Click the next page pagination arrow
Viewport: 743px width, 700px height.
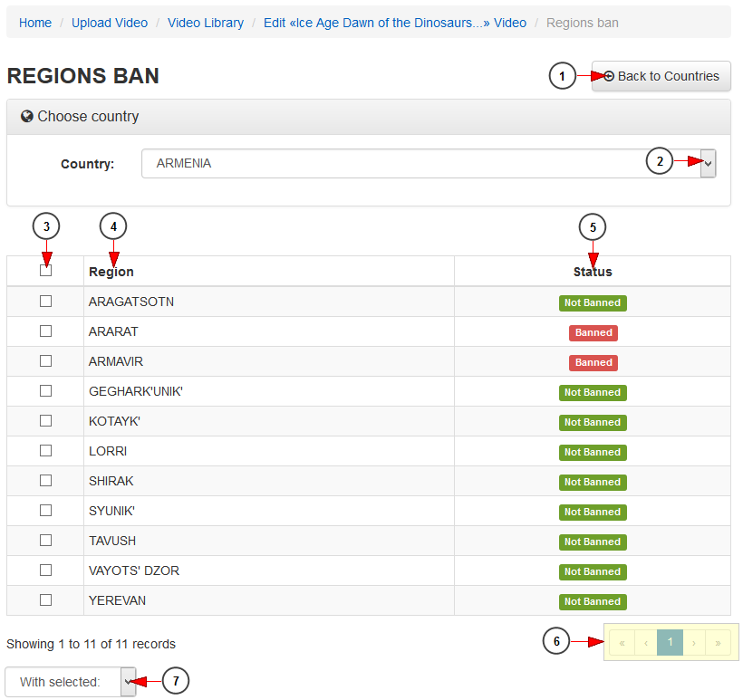[x=694, y=643]
